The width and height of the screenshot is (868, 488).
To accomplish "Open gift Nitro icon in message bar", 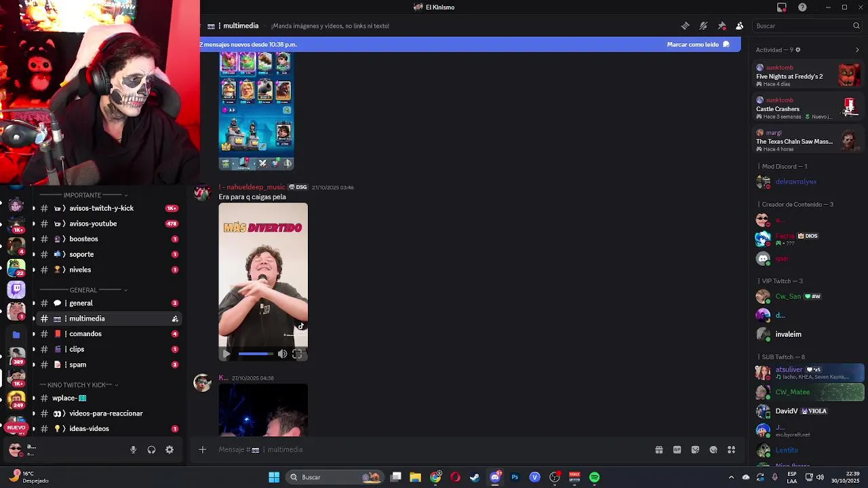I will 658,449.
